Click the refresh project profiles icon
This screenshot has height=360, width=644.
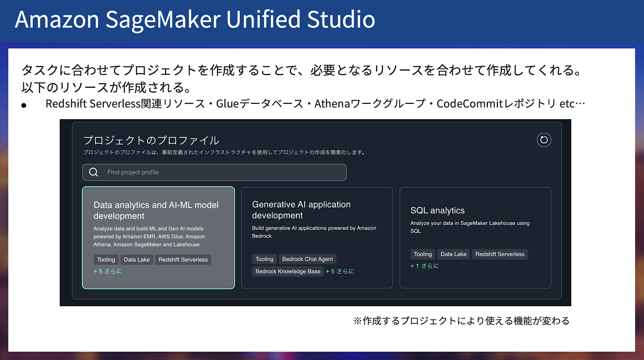click(544, 140)
